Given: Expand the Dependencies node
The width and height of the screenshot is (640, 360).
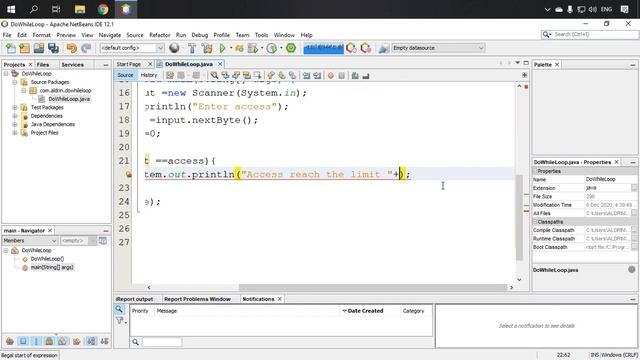Looking at the screenshot, I should [x=15, y=116].
